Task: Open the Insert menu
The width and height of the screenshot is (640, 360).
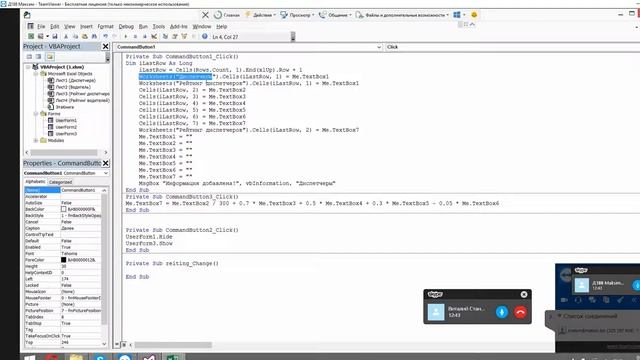Action: [86, 27]
